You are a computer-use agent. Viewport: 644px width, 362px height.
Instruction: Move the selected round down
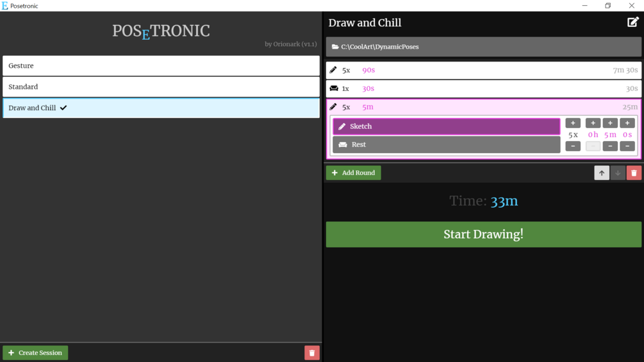tap(618, 173)
